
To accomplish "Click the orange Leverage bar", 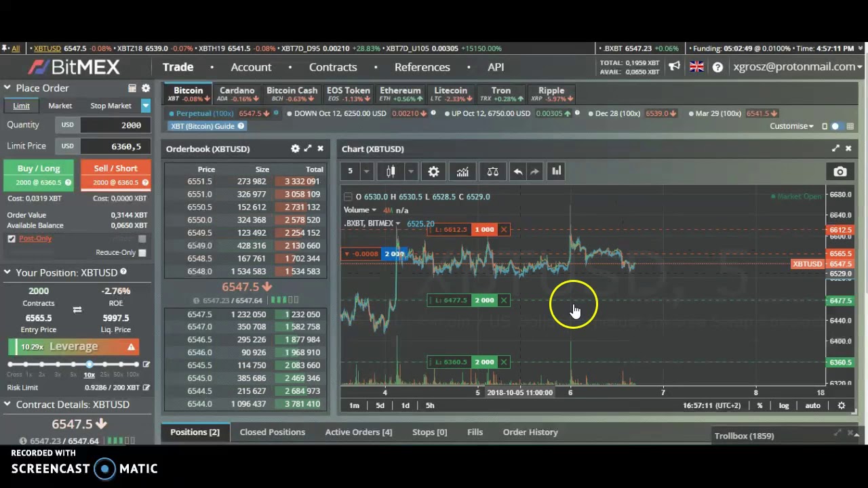I will [73, 346].
